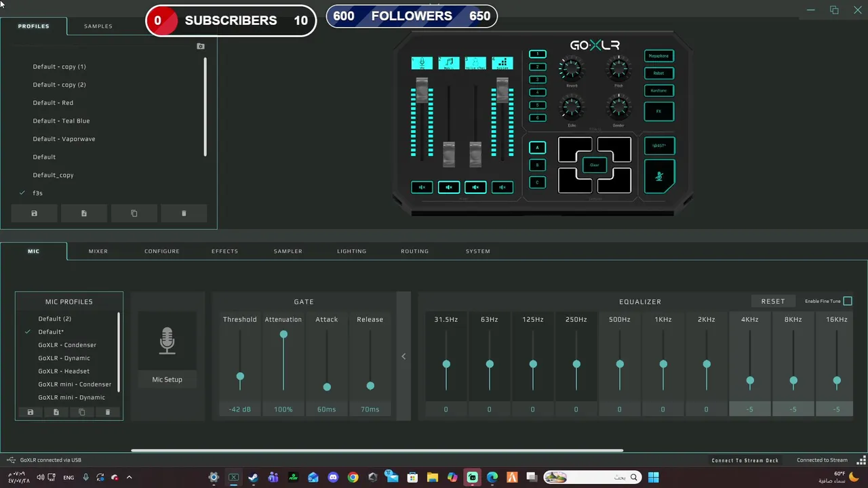Select 'GoXLR - Condenser' mic profile
Viewport: 868px width, 488px height.
coord(67,345)
